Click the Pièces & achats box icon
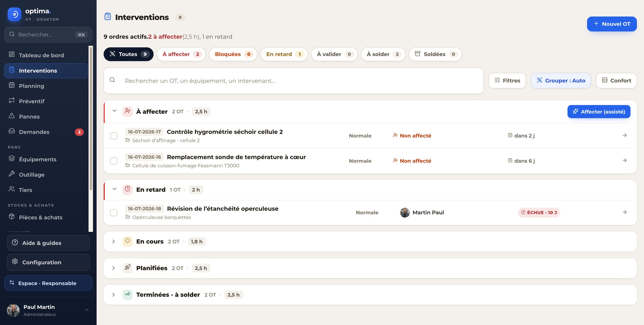The image size is (644, 325). click(12, 217)
